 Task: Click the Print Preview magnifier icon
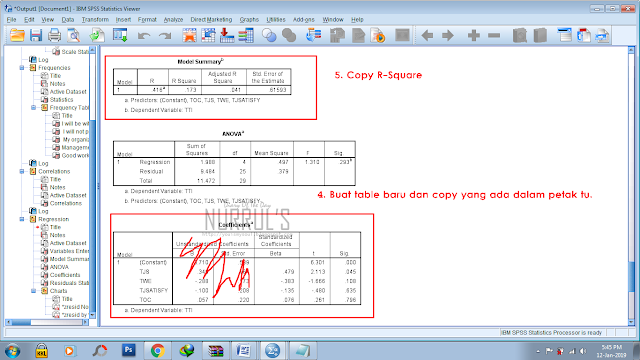point(74,36)
